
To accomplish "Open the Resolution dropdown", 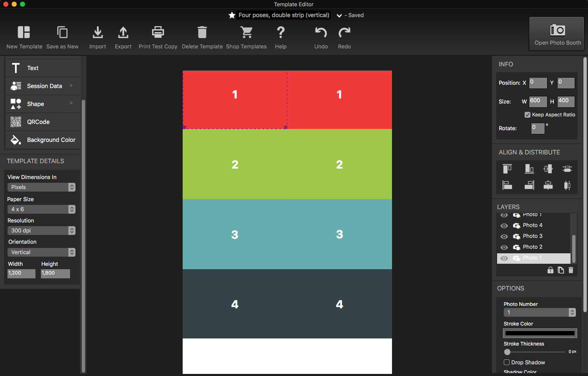I will (x=41, y=230).
